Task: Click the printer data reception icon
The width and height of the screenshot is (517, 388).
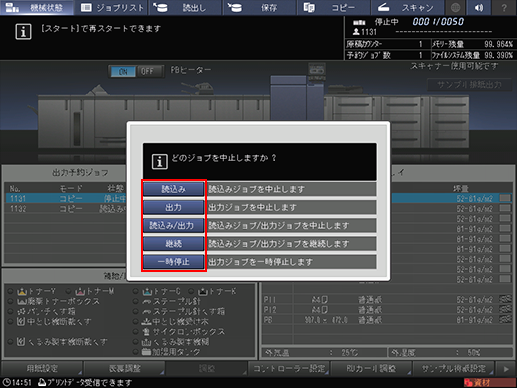Action: click(42, 383)
